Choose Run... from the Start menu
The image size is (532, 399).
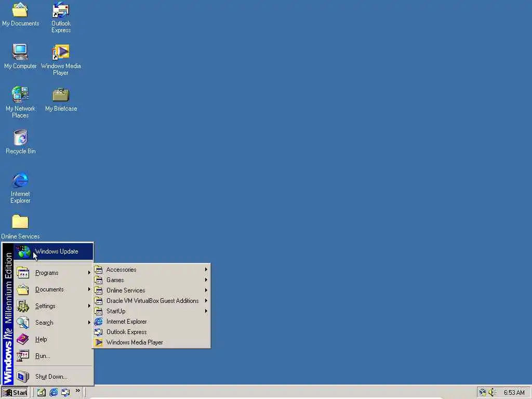pyautogui.click(x=54, y=356)
